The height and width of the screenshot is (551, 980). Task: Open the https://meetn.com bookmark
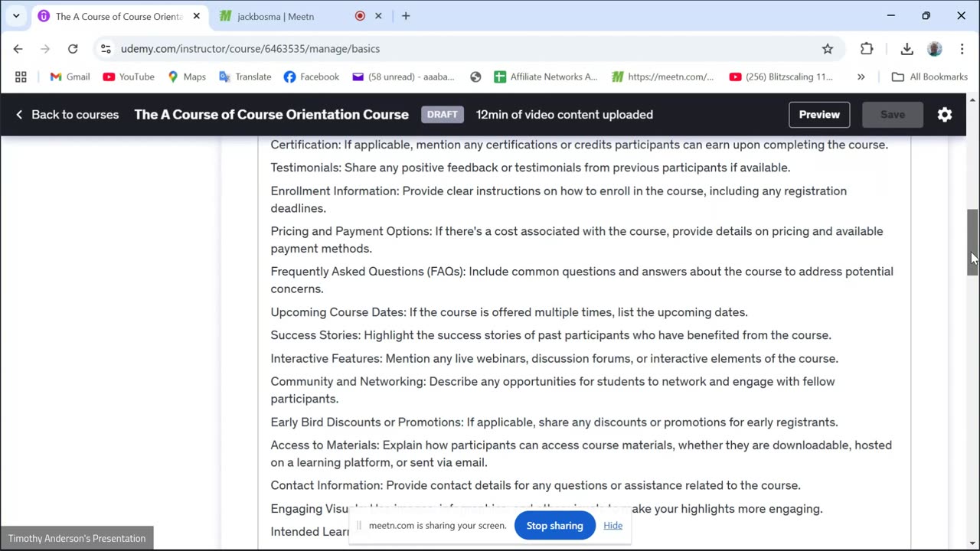pyautogui.click(x=663, y=77)
